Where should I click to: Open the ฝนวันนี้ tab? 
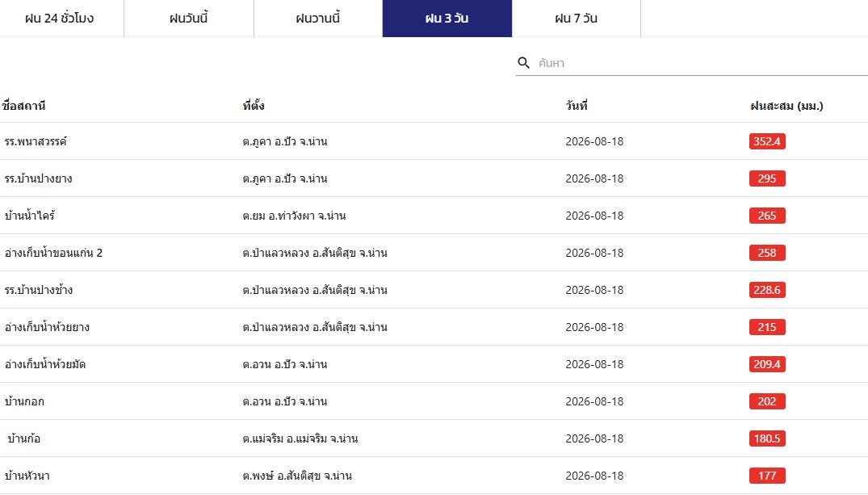click(189, 19)
